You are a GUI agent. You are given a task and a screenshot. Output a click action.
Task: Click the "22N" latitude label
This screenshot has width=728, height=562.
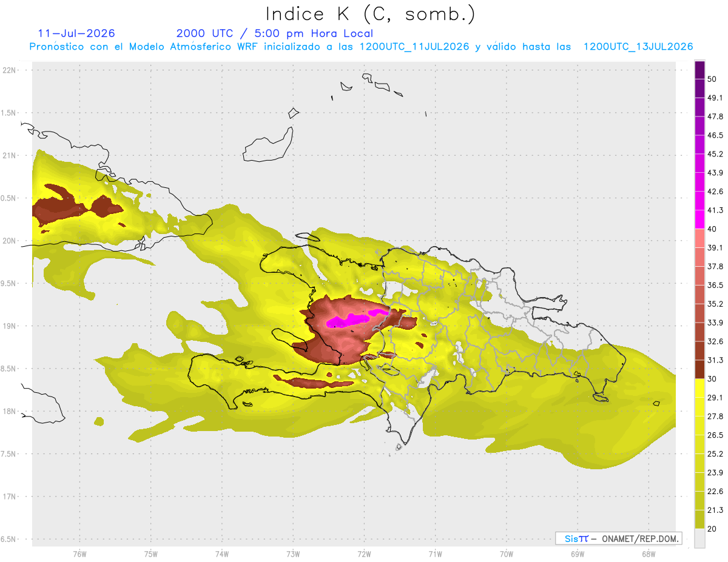tap(10, 70)
